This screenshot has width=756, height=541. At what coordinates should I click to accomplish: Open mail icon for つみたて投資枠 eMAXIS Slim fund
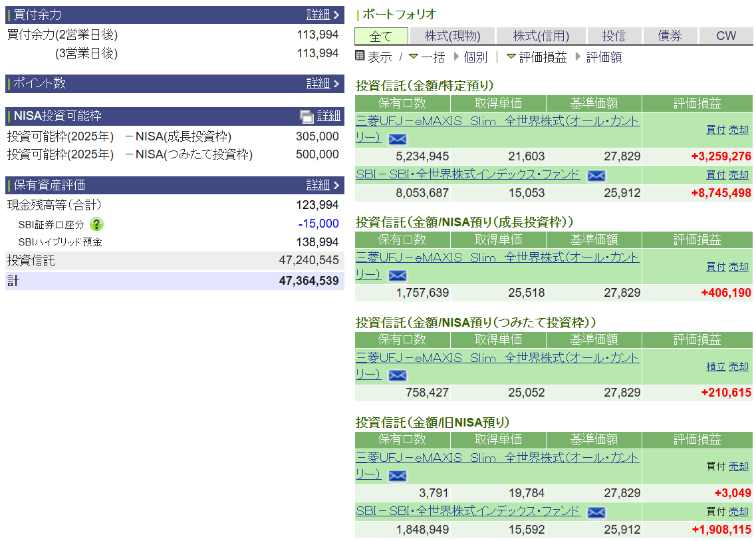(x=398, y=375)
